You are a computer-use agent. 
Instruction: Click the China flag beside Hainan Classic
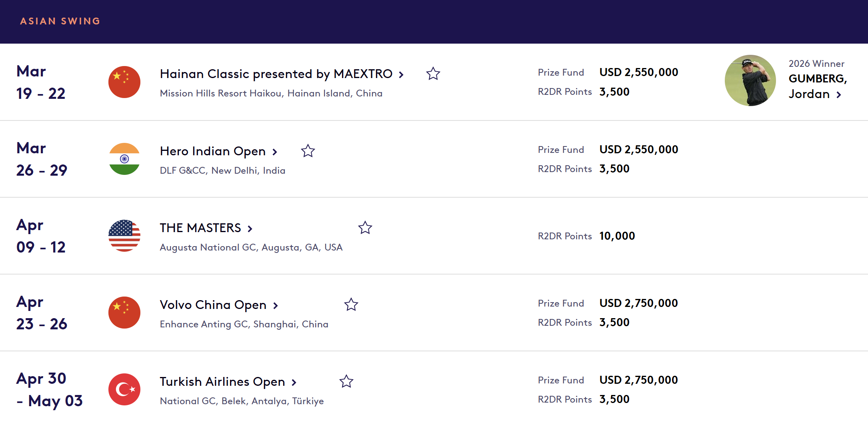[124, 82]
